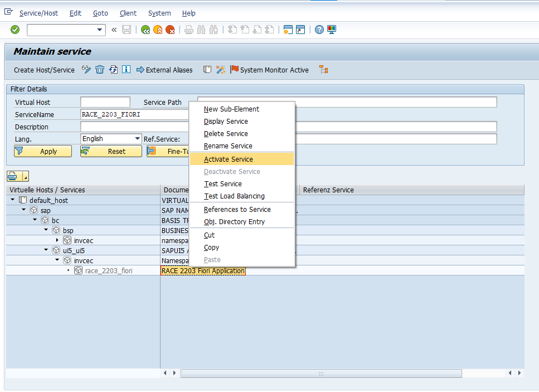Click the green Back arrow icon
Image resolution: width=539 pixels, height=392 pixels.
145,30
